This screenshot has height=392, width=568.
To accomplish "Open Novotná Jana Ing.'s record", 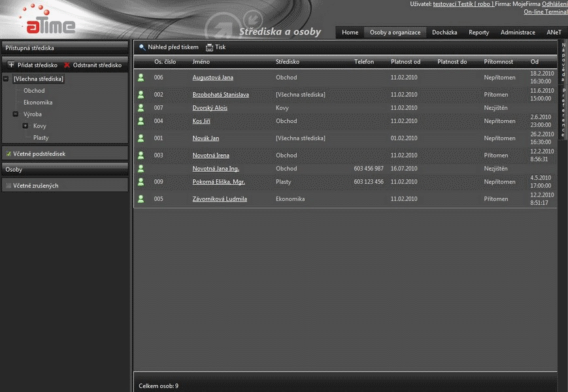I will [216, 169].
